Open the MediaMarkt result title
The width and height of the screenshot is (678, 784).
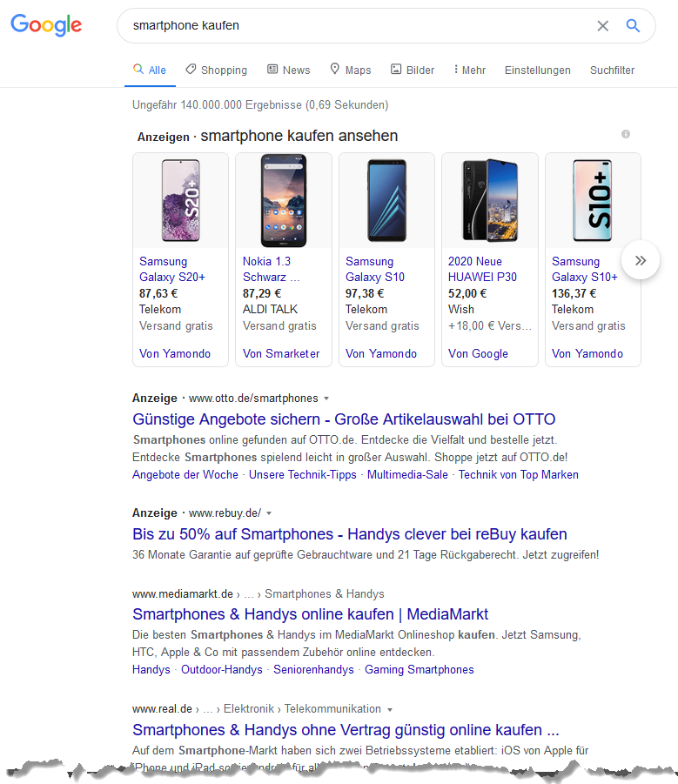point(310,614)
